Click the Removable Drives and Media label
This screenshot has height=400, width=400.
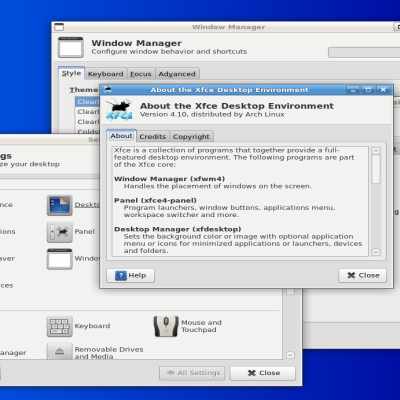(109, 353)
